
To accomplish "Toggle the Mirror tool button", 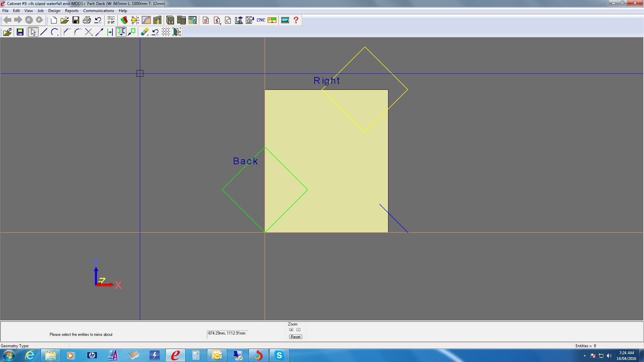I will (121, 32).
